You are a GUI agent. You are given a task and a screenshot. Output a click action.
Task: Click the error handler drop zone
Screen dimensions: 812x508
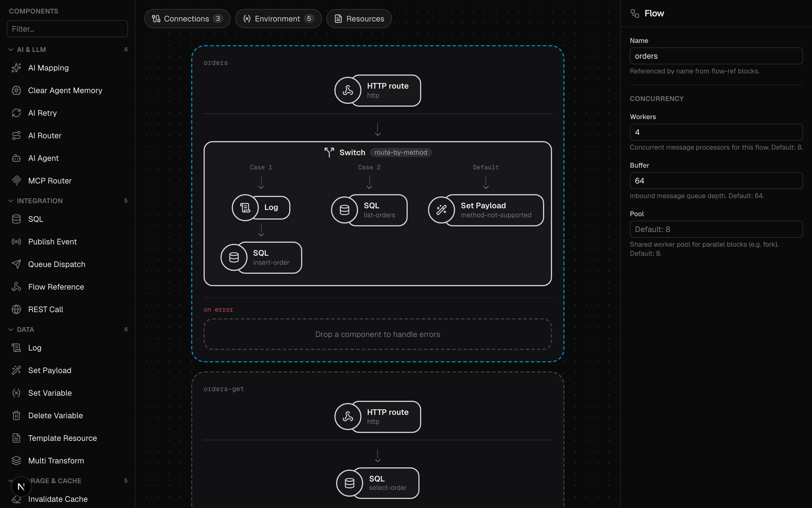378,334
